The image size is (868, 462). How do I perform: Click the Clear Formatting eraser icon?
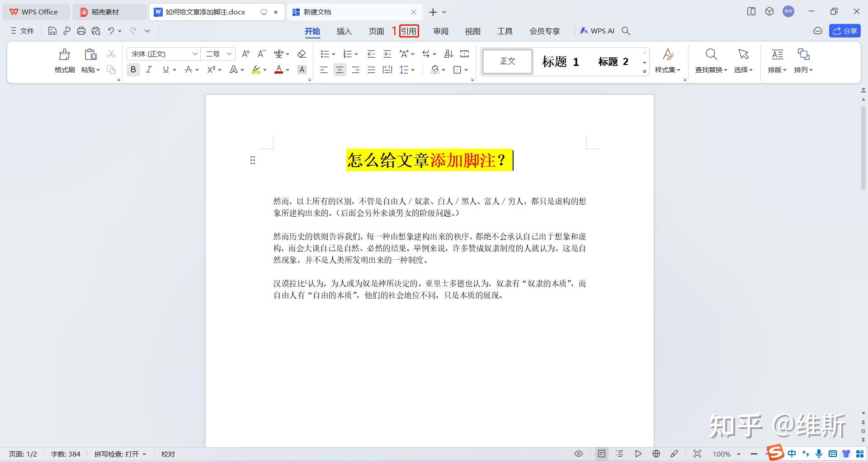pyautogui.click(x=302, y=54)
